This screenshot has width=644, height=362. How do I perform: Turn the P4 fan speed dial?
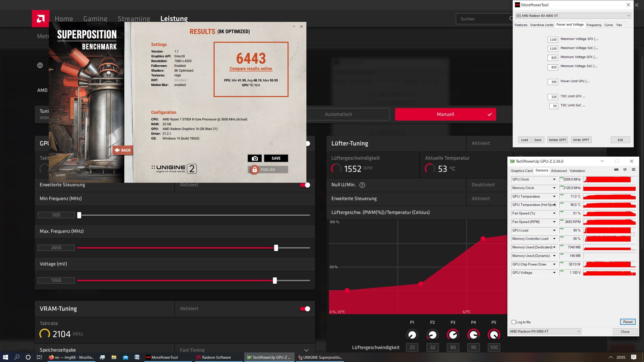(x=473, y=335)
